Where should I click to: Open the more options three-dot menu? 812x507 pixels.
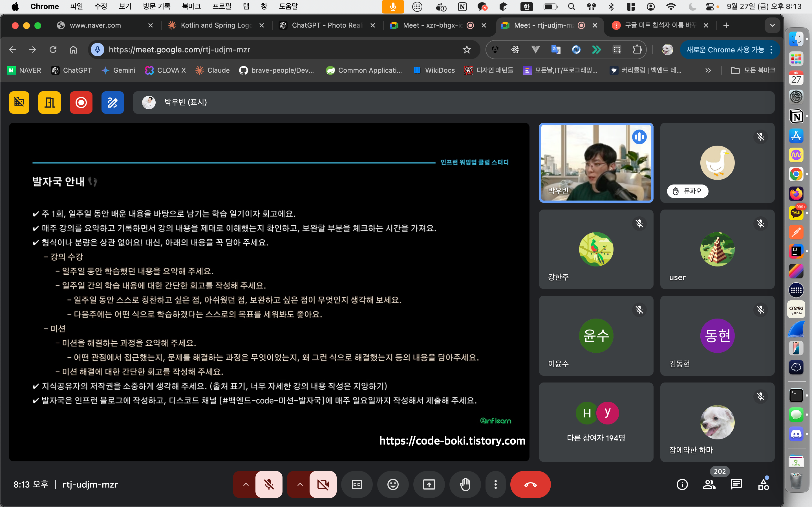click(495, 484)
